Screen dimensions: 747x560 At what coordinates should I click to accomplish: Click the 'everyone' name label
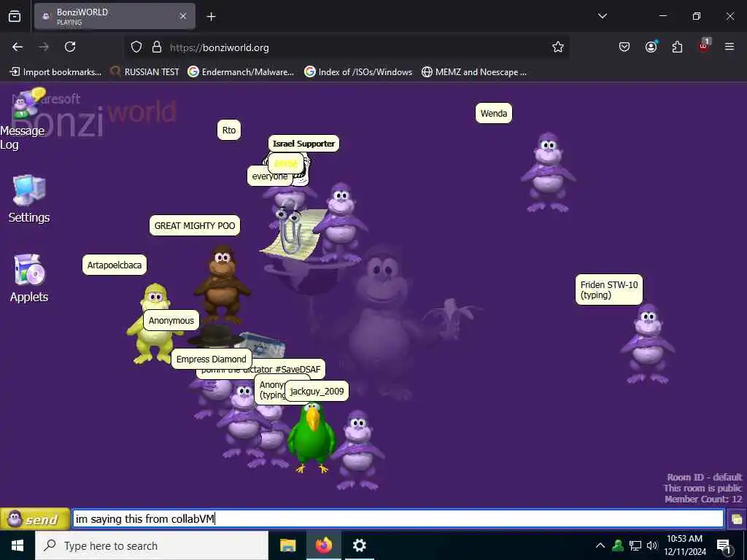coord(269,176)
